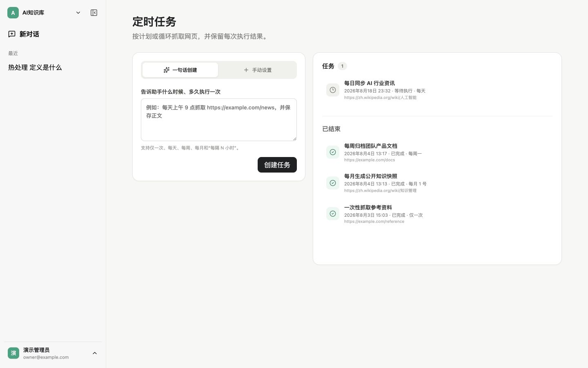
Task: Click the 定时任务 page heading
Action: click(154, 22)
